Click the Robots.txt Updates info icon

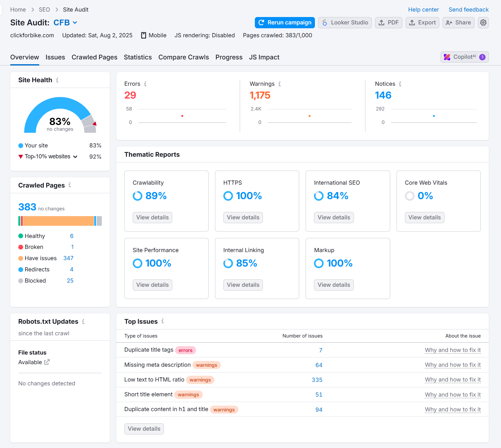[x=83, y=321]
